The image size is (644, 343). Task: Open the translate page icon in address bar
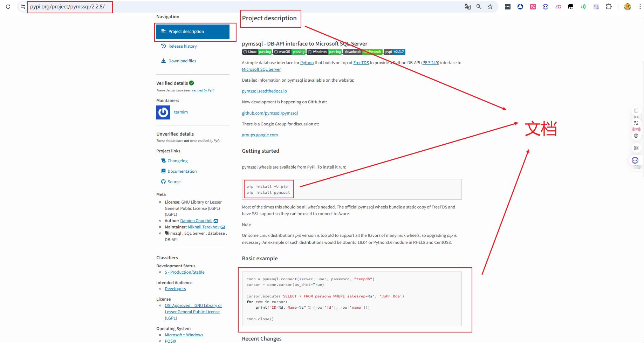click(467, 7)
